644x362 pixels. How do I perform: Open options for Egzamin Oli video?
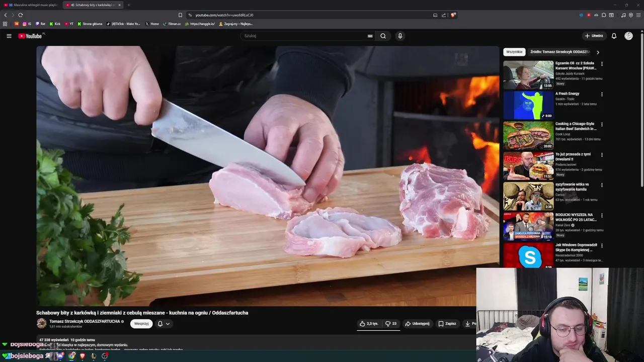(x=602, y=64)
